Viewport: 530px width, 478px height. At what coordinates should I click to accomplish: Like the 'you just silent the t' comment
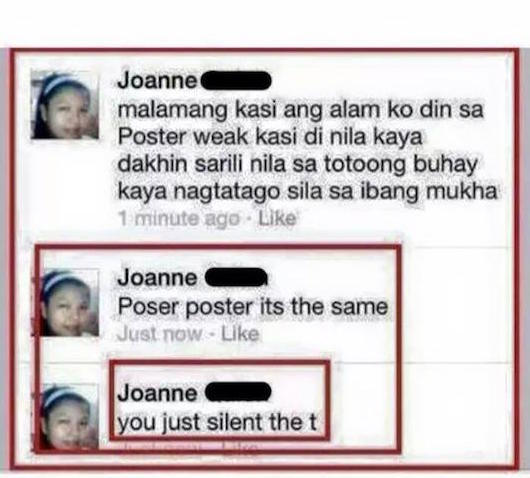coord(239,447)
